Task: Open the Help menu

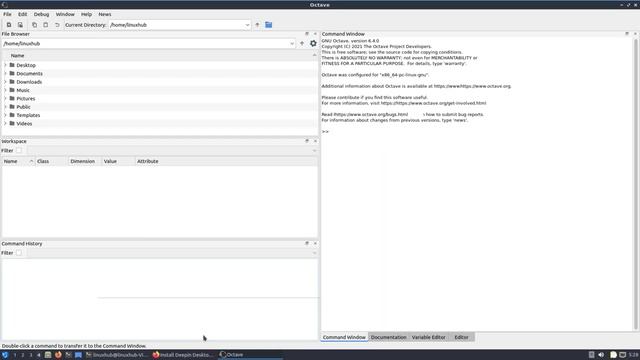Action: 86,14
